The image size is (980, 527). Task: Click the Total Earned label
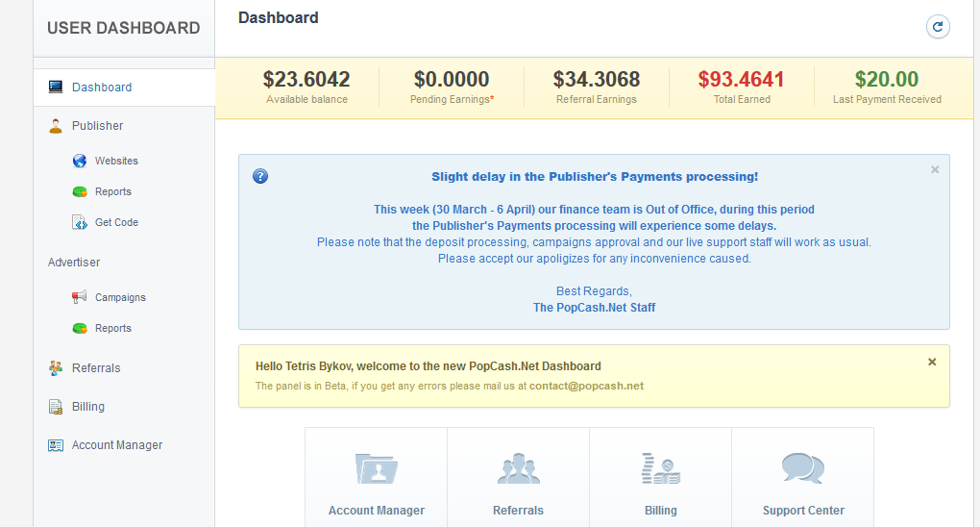pyautogui.click(x=742, y=99)
